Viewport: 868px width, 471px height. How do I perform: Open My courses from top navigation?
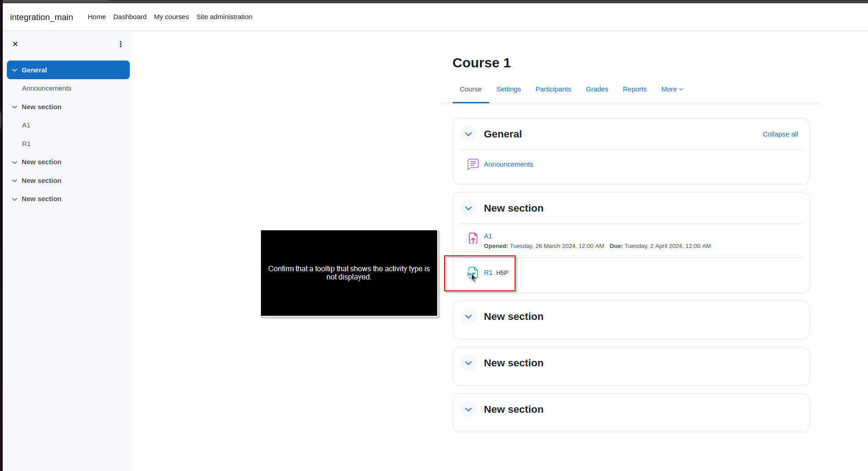pyautogui.click(x=171, y=17)
